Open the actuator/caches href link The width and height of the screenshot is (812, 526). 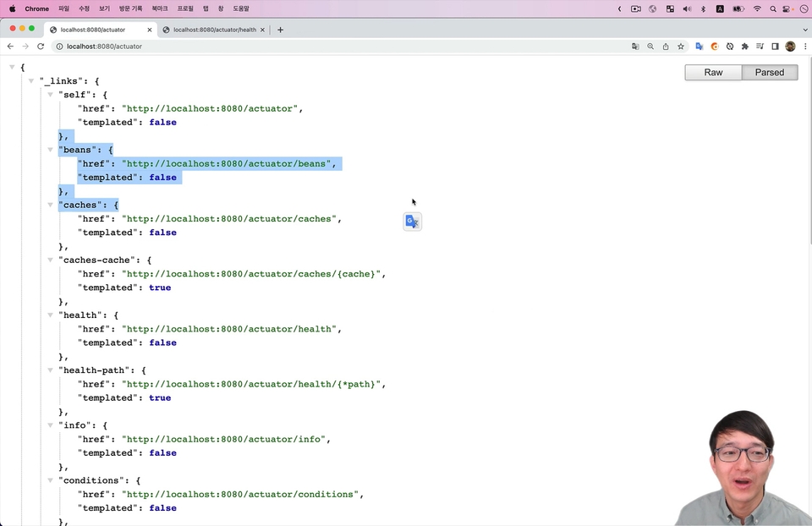click(229, 218)
